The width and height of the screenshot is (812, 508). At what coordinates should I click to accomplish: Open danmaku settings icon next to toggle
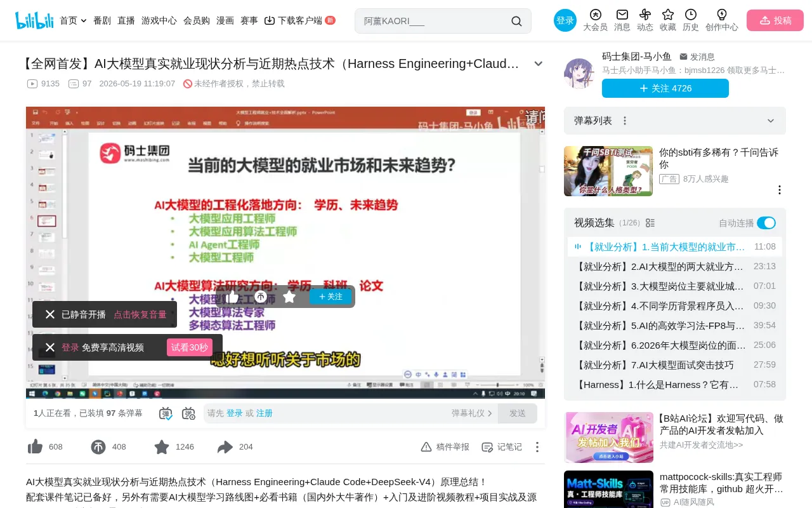tap(188, 413)
